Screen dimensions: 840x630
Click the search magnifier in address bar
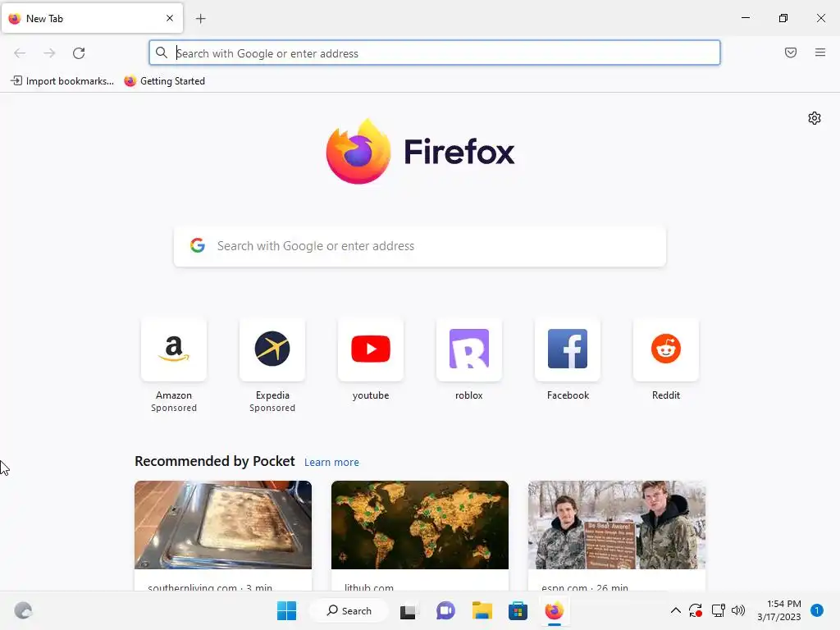point(162,52)
